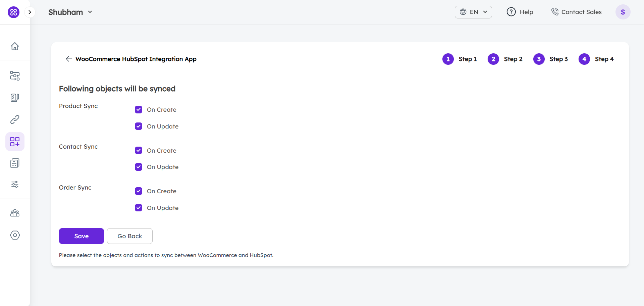Viewport: 644px width, 306px height.
Task: Select the Step 4 label
Action: (x=604, y=59)
